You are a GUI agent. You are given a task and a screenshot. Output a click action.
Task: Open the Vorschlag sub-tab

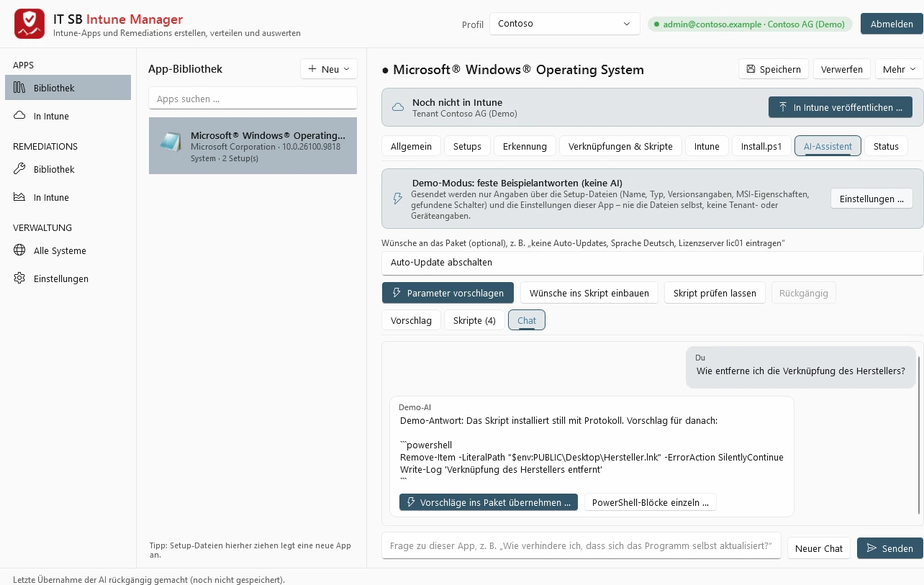click(x=411, y=320)
